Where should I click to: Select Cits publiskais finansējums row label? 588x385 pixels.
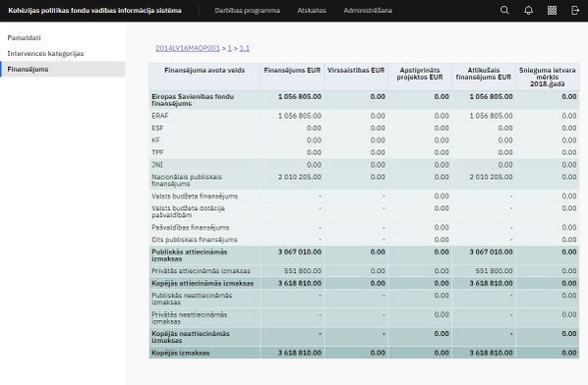tap(195, 240)
